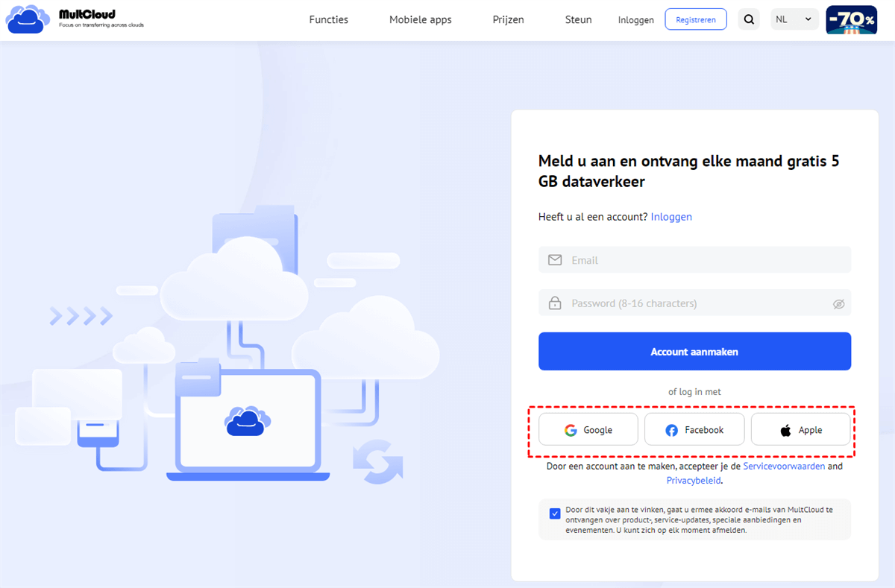Viewport: 895px width, 588px height.
Task: Sign in with the Apple button
Action: coord(801,430)
